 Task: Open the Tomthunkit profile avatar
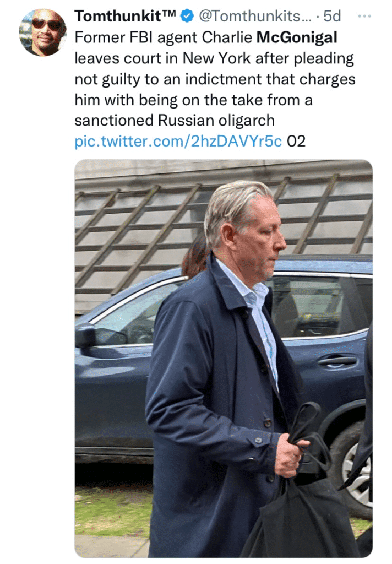point(42,32)
